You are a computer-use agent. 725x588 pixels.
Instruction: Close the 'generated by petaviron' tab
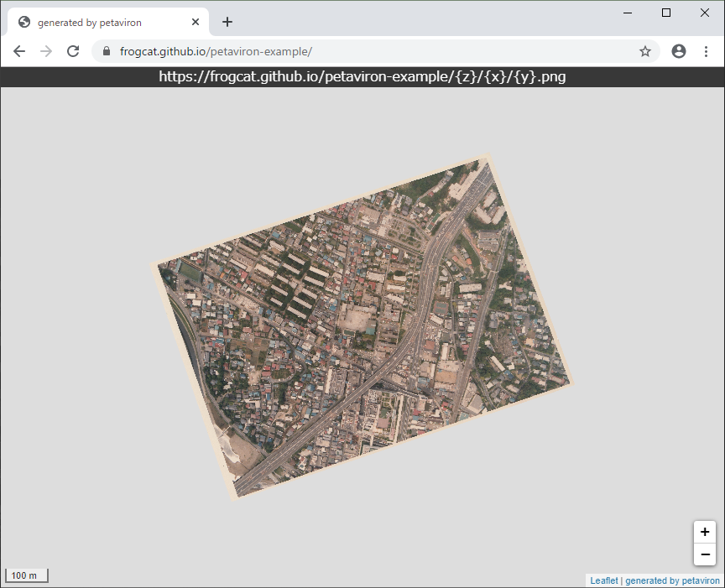pyautogui.click(x=196, y=22)
